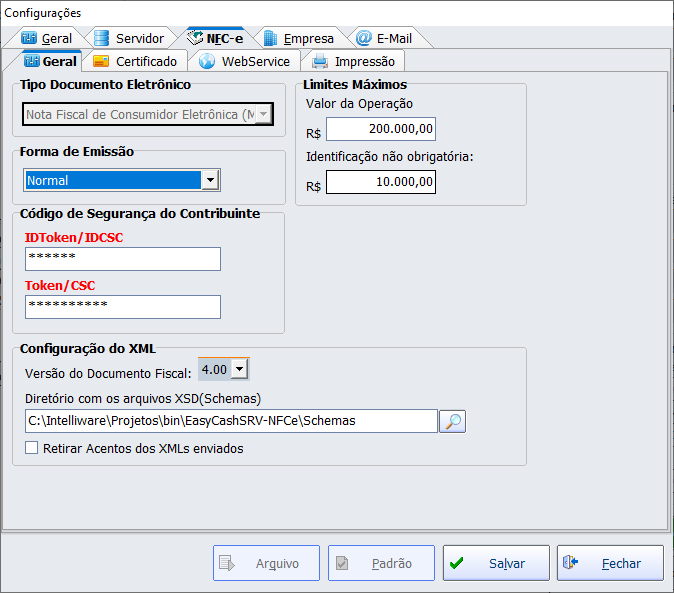Click the @ icon on E-Mail tab
The image size is (674, 593).
click(364, 38)
